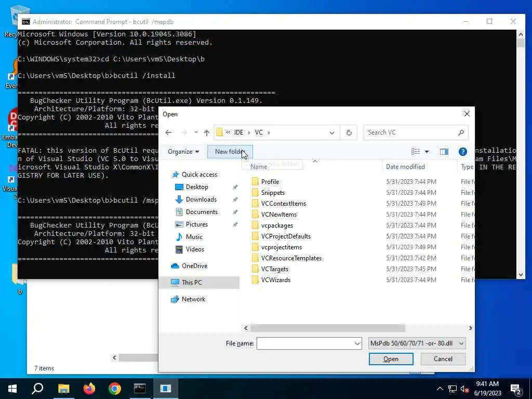The width and height of the screenshot is (532, 399).
Task: Toggle the preview pane icon
Action: (444, 152)
